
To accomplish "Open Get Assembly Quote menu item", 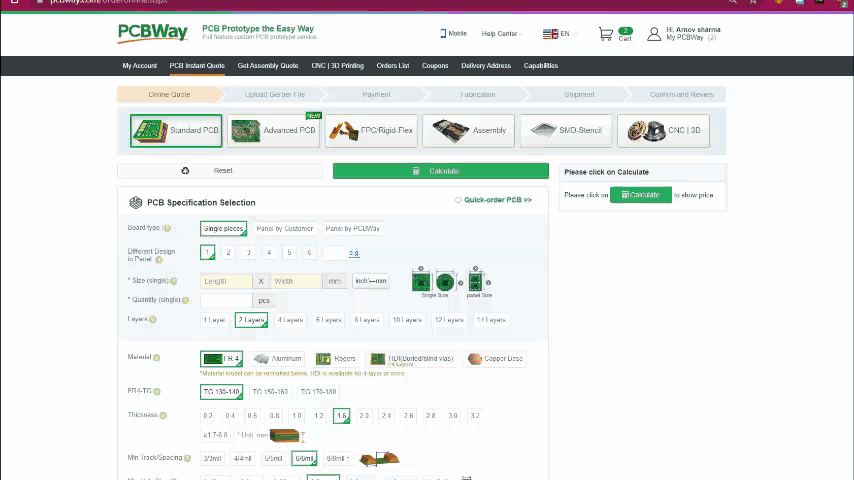I will [x=268, y=66].
